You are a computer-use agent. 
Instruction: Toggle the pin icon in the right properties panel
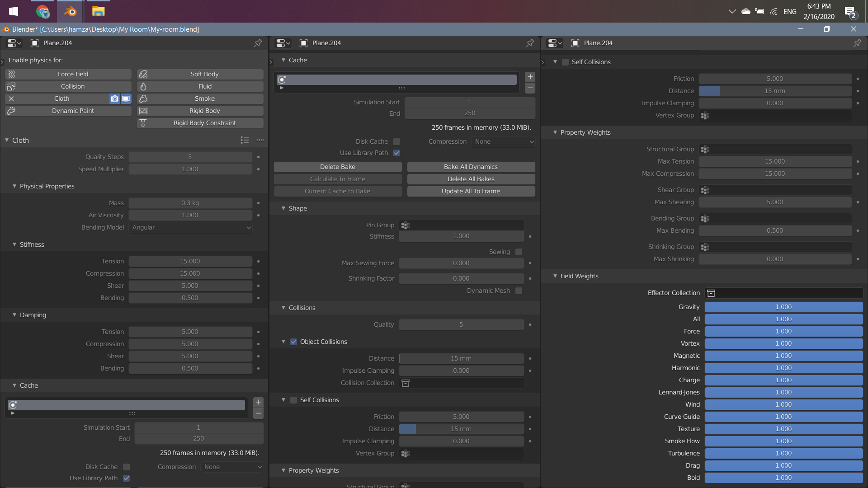(x=858, y=43)
